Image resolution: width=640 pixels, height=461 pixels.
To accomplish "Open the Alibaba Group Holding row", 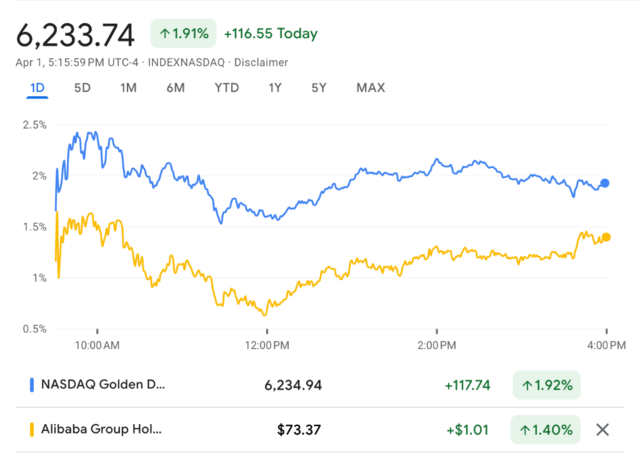I will [x=104, y=430].
